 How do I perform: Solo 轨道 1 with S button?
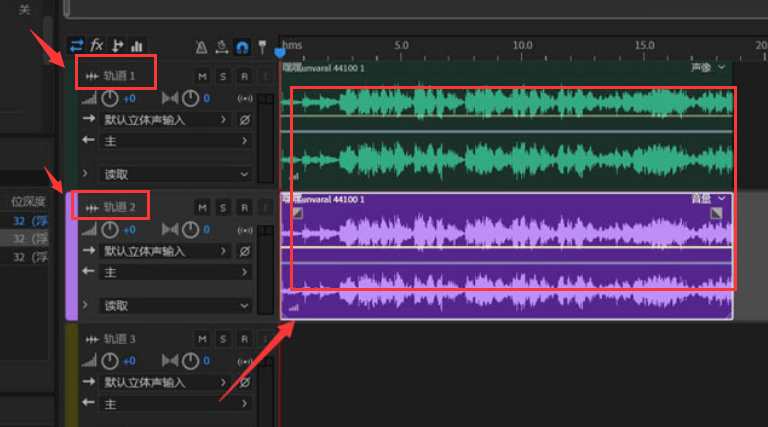tap(223, 76)
